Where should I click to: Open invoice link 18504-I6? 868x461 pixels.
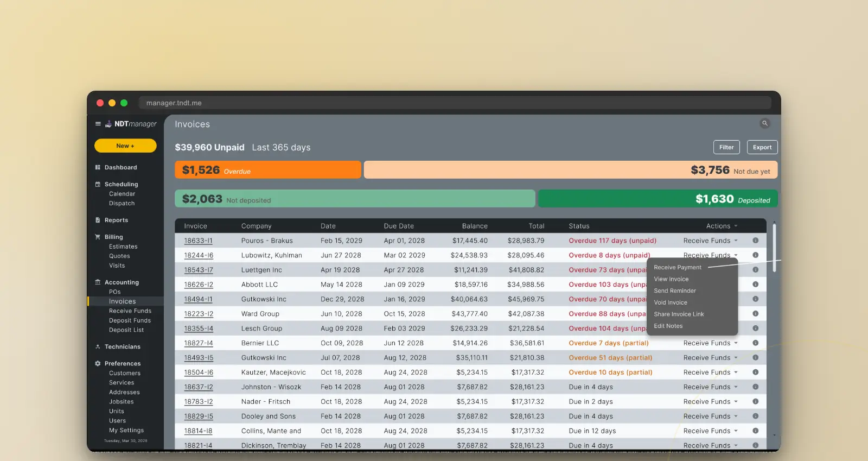pos(199,372)
